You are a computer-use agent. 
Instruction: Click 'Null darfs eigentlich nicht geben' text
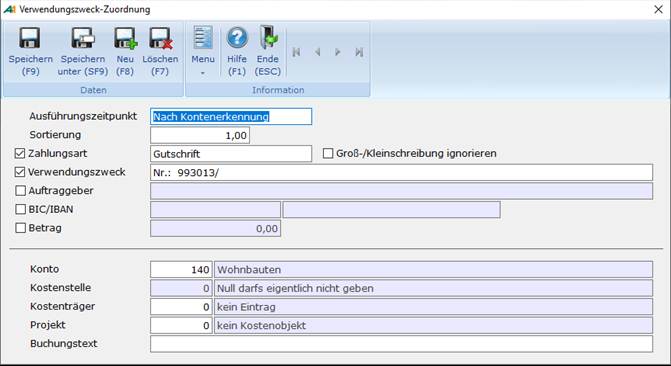point(295,289)
